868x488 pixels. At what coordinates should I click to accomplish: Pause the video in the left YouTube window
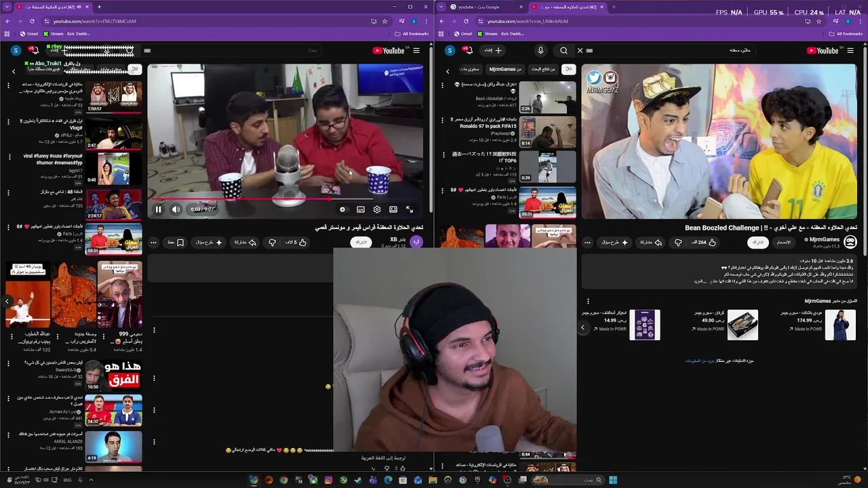[158, 209]
